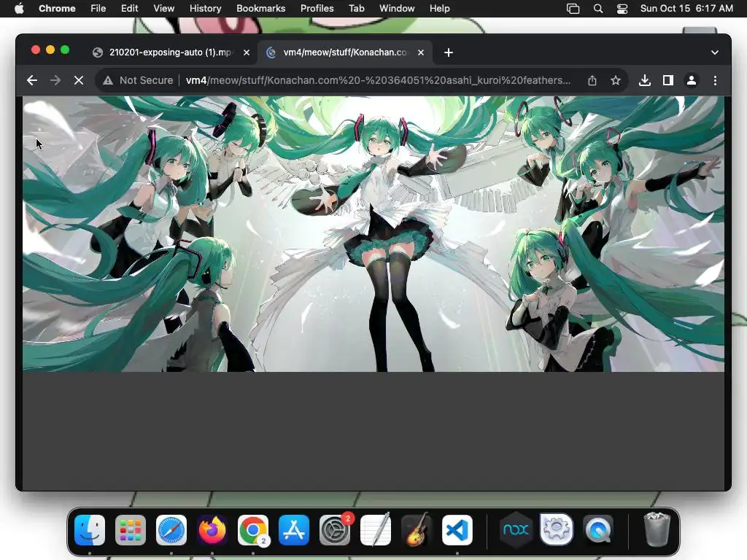Image resolution: width=747 pixels, height=560 pixels.
Task: Launch Safari from the Dock
Action: click(x=171, y=530)
